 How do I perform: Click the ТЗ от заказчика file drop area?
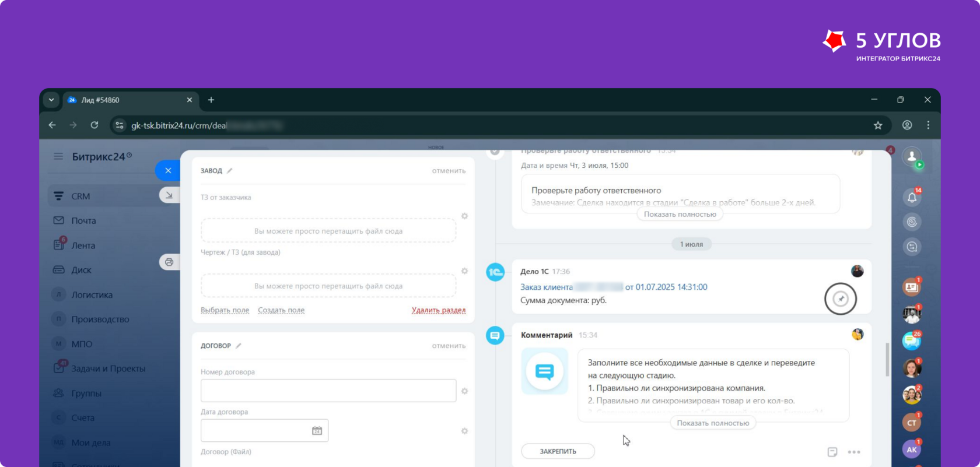pos(328,231)
